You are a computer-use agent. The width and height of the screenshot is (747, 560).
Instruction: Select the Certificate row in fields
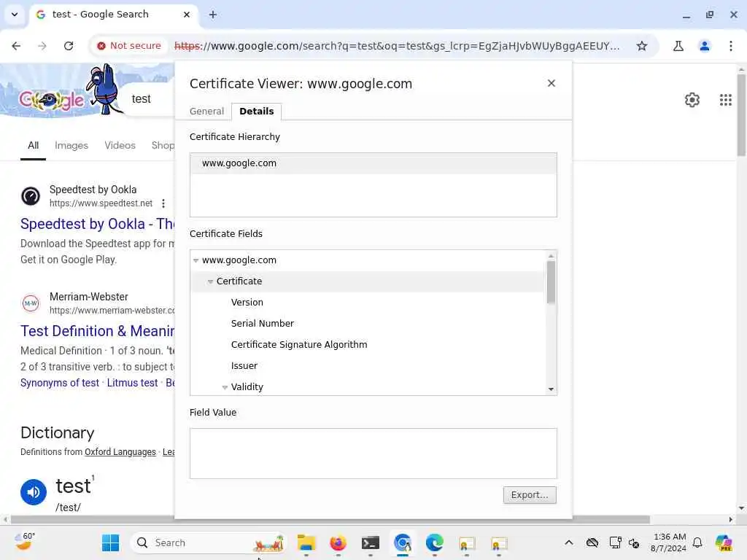[x=368, y=281]
